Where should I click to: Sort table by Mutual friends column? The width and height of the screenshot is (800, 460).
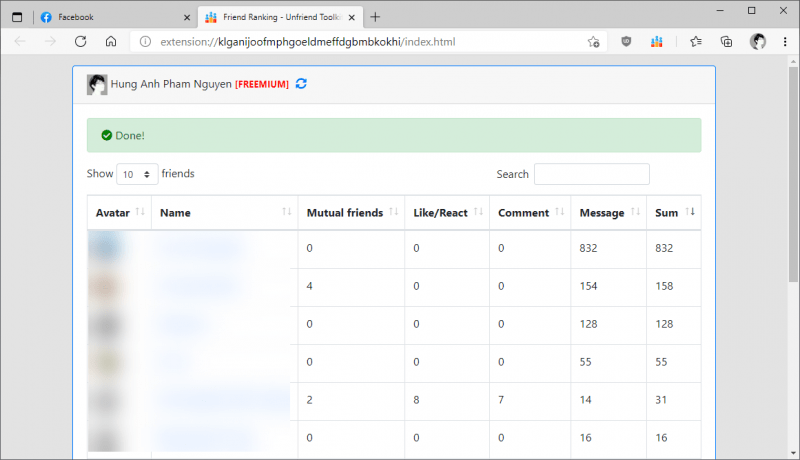pyautogui.click(x=351, y=213)
